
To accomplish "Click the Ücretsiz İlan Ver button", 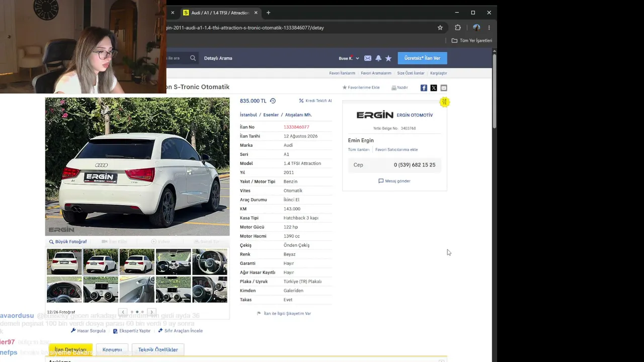I will pos(422,58).
